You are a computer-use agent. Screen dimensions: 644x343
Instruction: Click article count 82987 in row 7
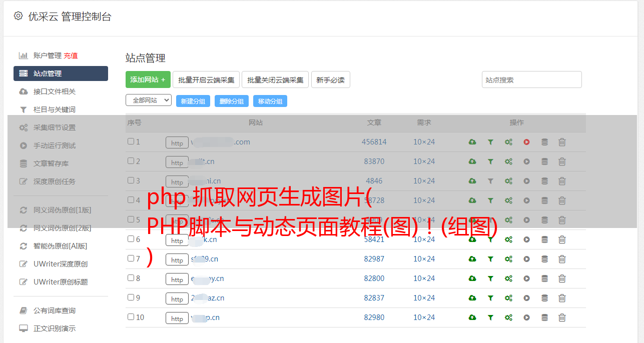(x=374, y=259)
